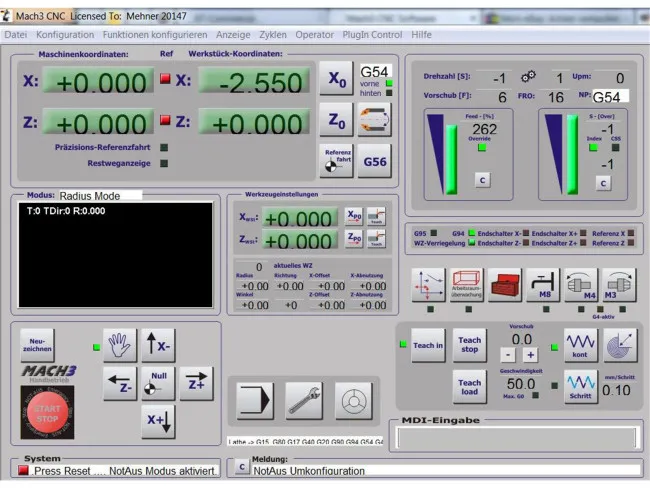
Task: Click the NP G54 input field
Action: point(611,96)
